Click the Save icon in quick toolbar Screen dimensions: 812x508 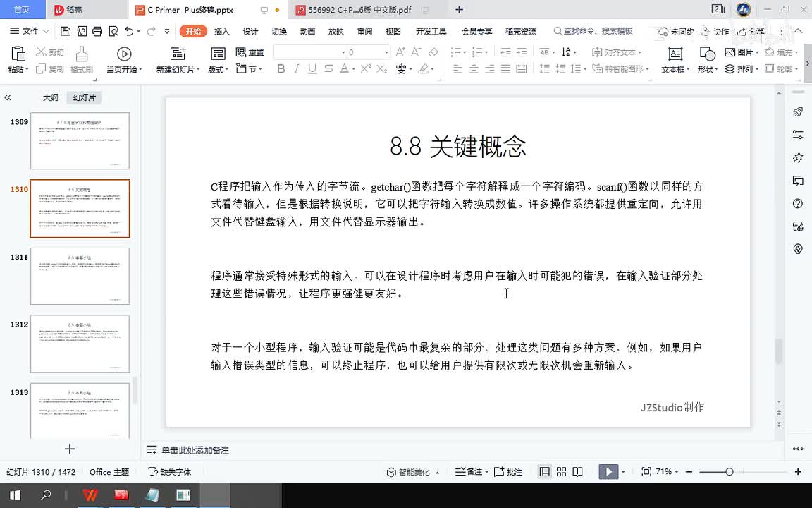tap(66, 31)
